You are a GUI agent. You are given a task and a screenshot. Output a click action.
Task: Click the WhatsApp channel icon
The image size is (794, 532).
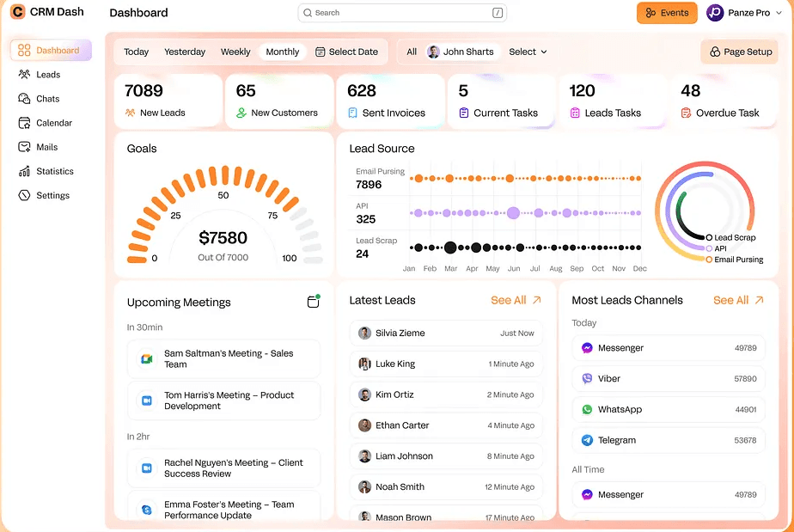point(587,410)
